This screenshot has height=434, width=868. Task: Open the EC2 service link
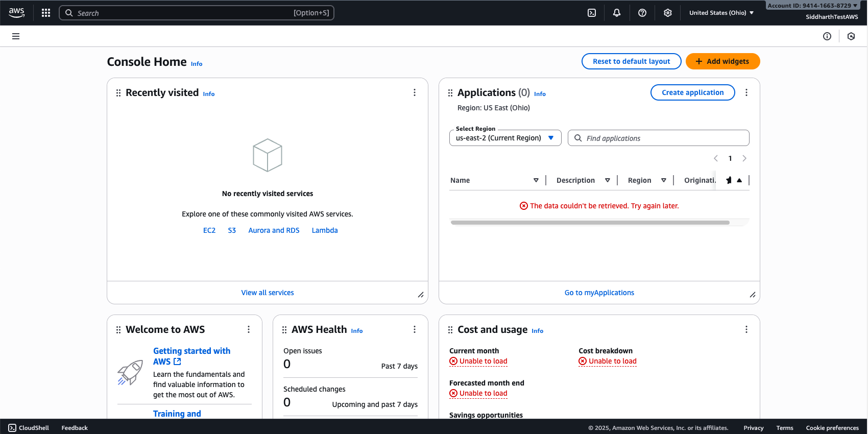[209, 230]
